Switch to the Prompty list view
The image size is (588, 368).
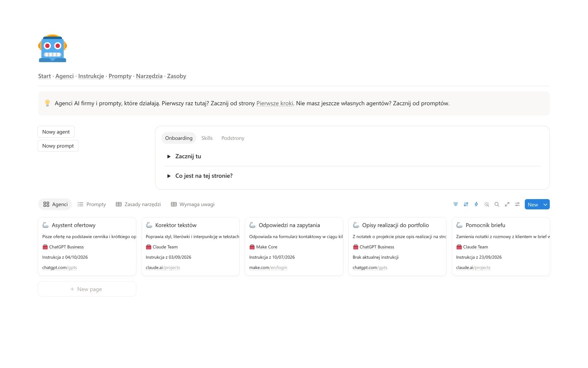(92, 204)
